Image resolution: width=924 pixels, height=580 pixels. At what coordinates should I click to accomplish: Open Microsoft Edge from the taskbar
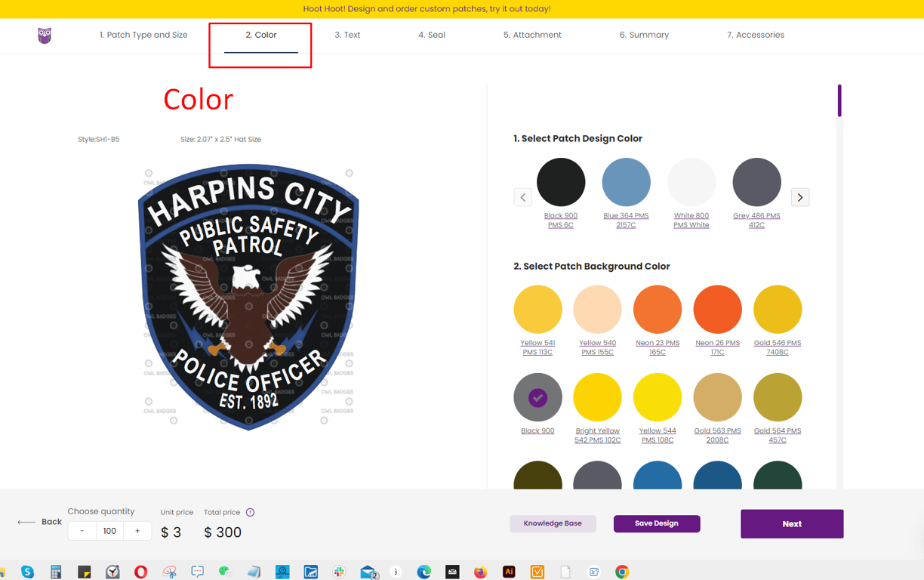point(424,572)
